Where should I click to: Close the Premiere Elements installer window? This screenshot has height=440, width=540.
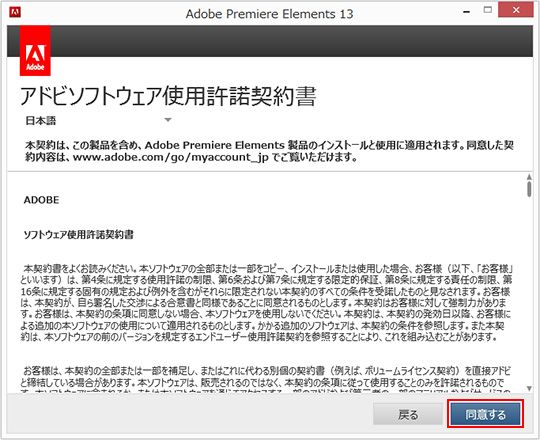(x=516, y=10)
